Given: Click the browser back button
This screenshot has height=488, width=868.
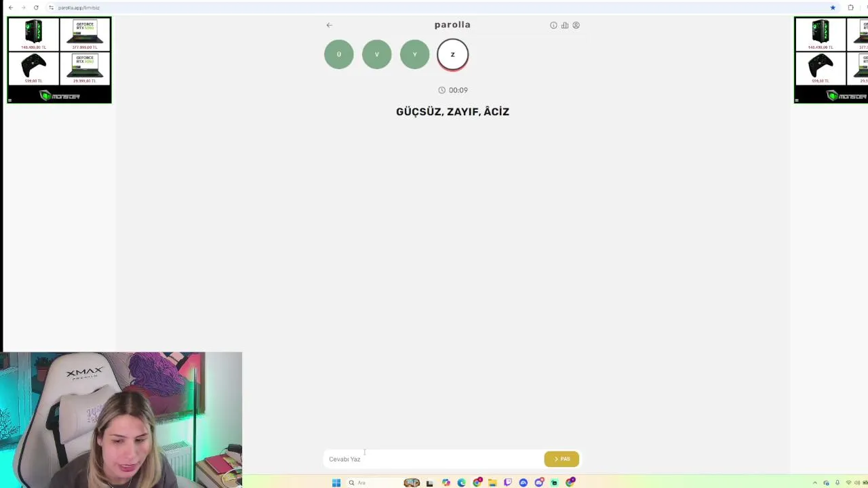Looking at the screenshot, I should click(x=11, y=7).
